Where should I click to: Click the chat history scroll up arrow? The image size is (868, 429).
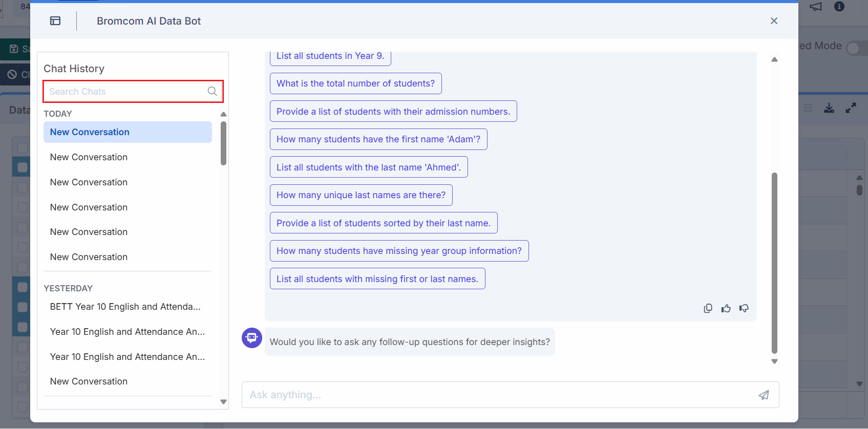223,114
